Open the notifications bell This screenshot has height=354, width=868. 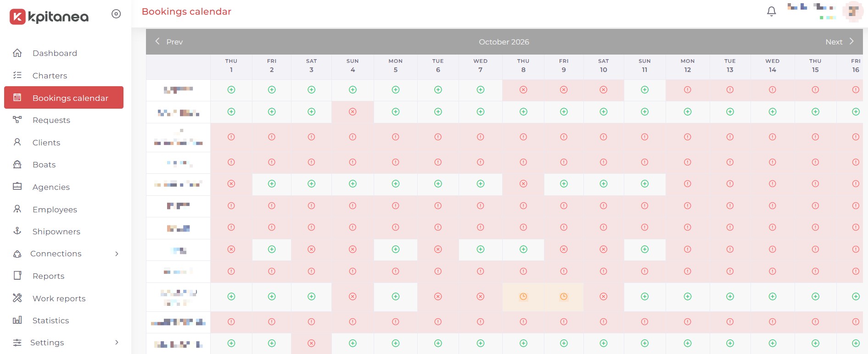pos(772,11)
